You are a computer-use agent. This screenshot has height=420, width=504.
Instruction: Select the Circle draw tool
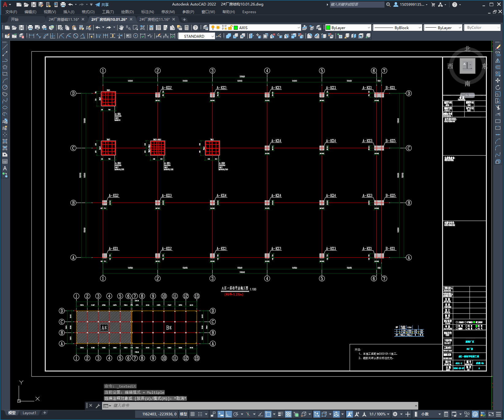(5, 87)
